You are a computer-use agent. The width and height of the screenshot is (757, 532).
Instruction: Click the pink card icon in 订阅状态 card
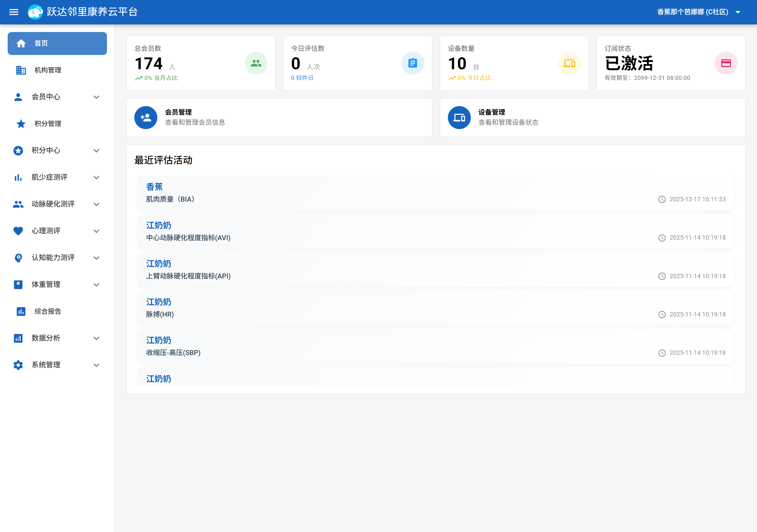[x=726, y=63]
